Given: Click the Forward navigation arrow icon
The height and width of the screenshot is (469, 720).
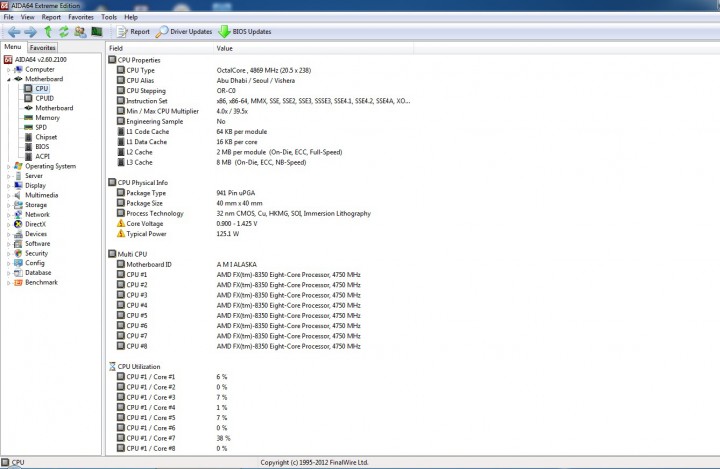Looking at the screenshot, I should 30,32.
